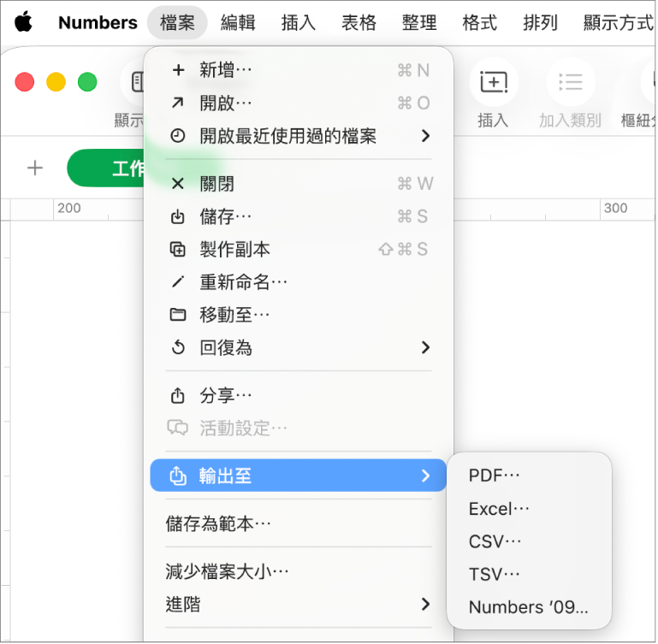Open the 編輯 menu

pos(238,22)
